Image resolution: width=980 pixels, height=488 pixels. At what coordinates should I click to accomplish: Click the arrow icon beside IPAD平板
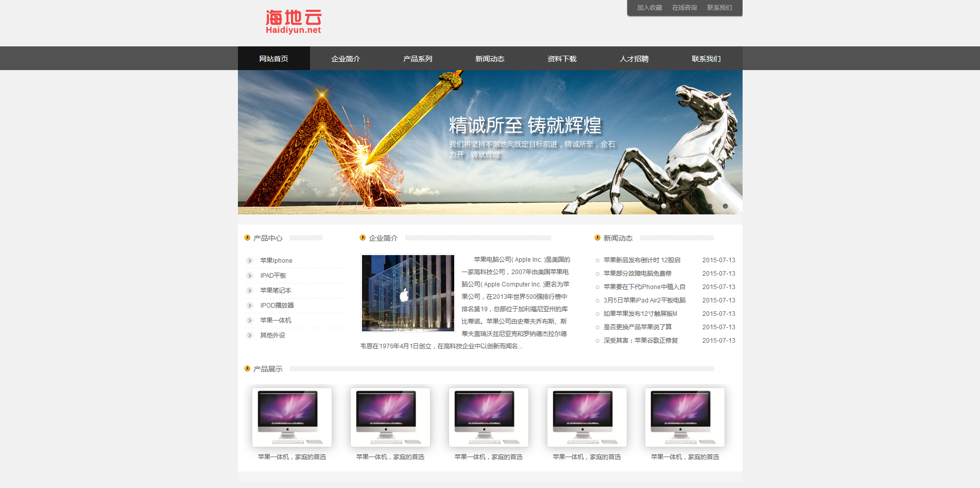[x=250, y=276]
